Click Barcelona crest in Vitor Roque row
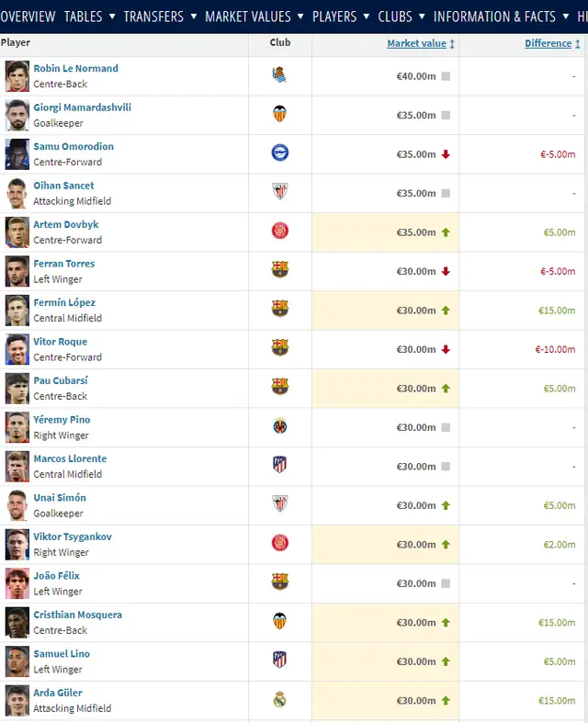Screen dimensions: 588x723 click(x=279, y=347)
